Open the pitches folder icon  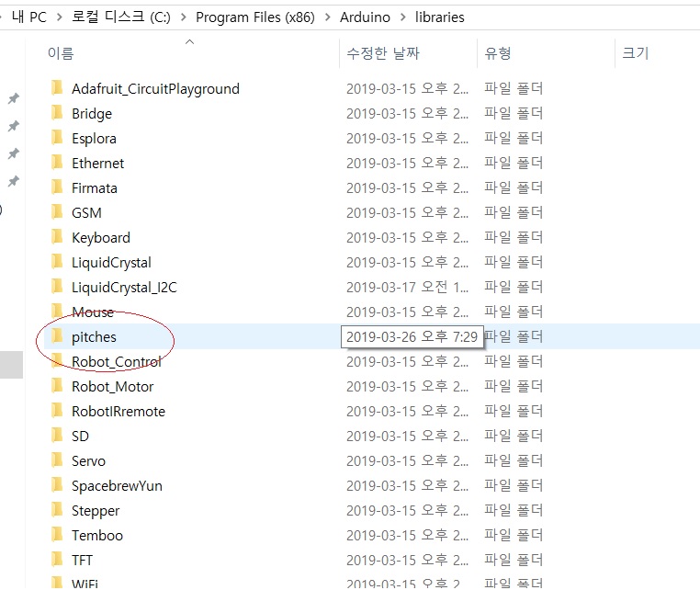click(57, 335)
